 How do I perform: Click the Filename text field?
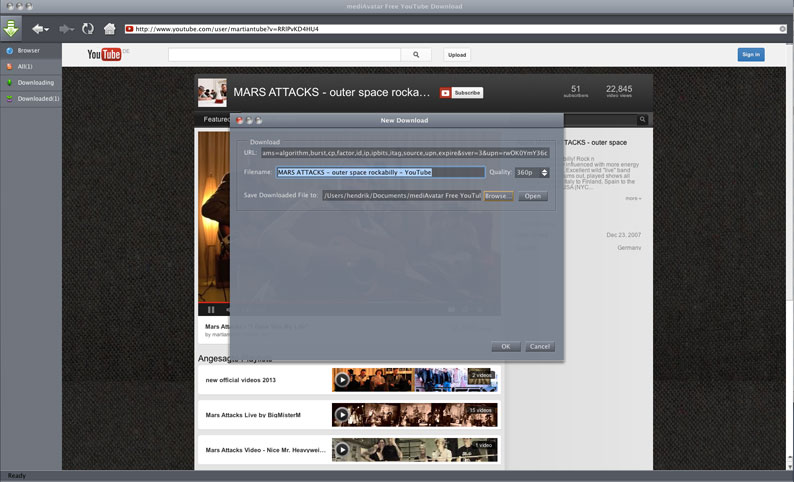pos(380,172)
